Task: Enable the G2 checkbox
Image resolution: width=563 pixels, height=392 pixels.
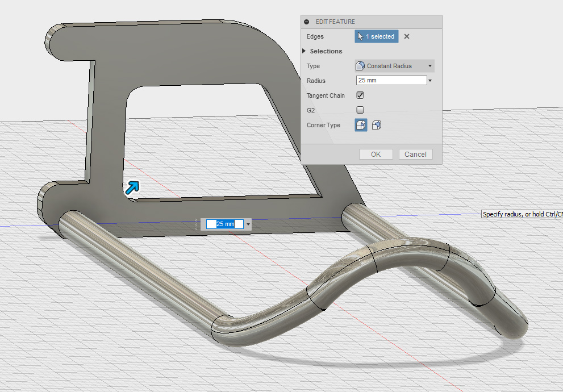Action: [360, 110]
